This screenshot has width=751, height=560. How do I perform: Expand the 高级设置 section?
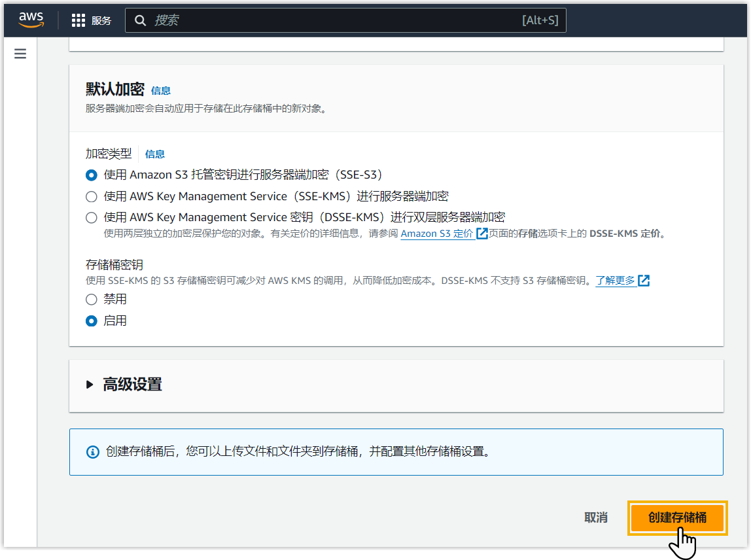click(90, 385)
